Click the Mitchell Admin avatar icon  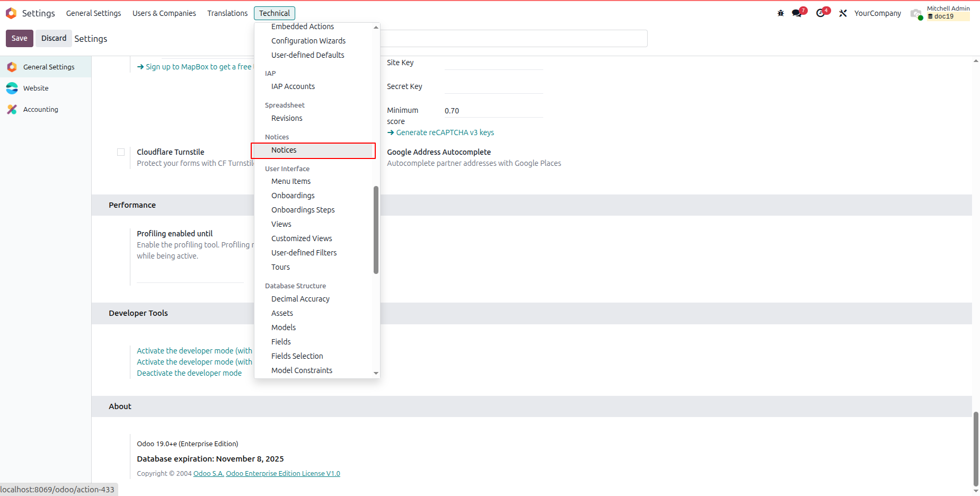pos(916,13)
